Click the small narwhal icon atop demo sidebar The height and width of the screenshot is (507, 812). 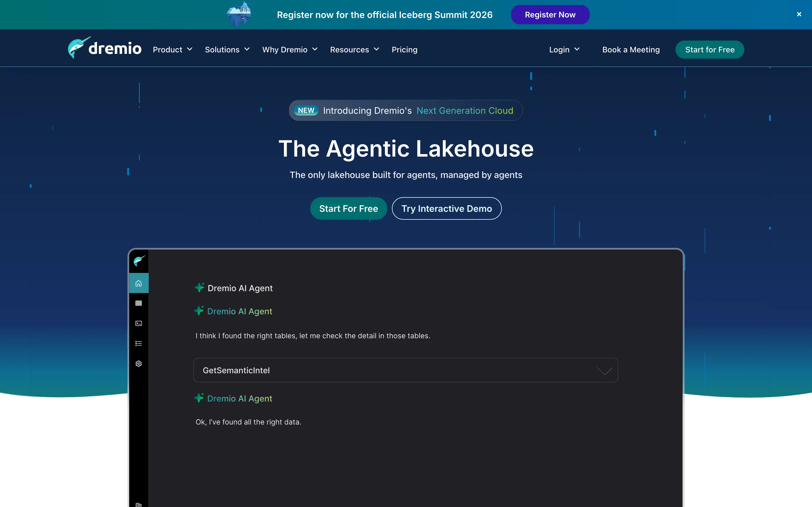[139, 261]
